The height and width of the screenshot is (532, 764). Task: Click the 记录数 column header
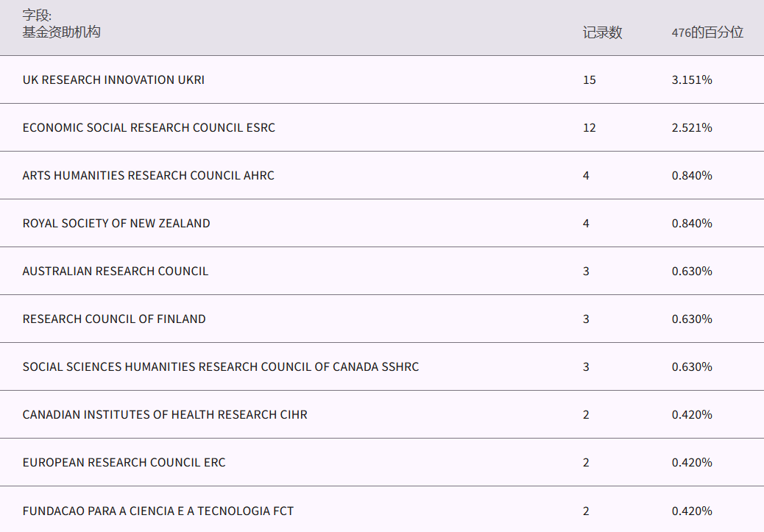(x=602, y=32)
